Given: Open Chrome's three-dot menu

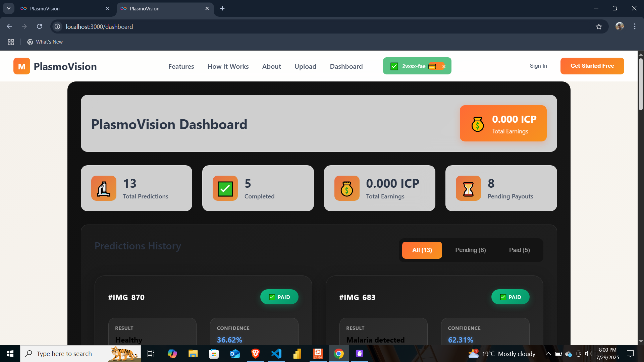Looking at the screenshot, I should tap(635, 26).
